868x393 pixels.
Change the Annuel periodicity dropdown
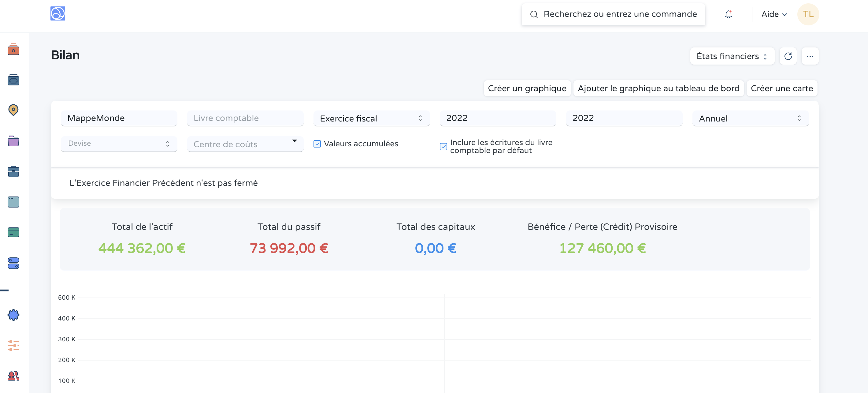pyautogui.click(x=750, y=118)
